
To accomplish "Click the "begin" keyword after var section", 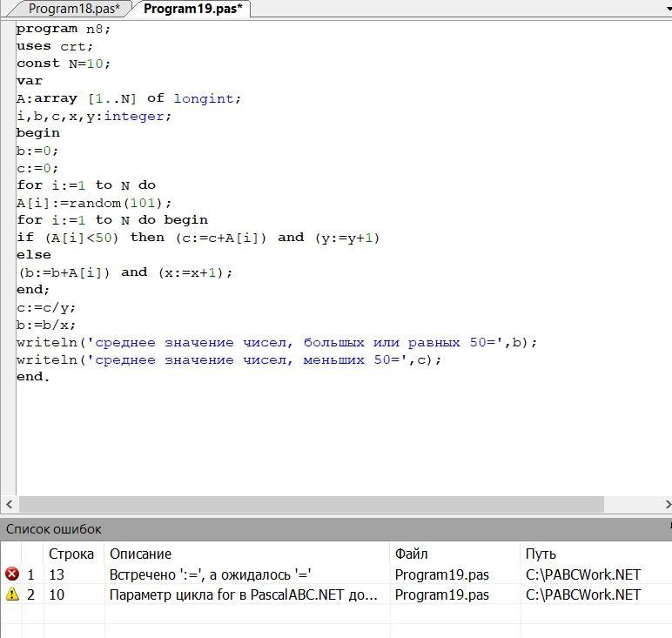I will (38, 133).
